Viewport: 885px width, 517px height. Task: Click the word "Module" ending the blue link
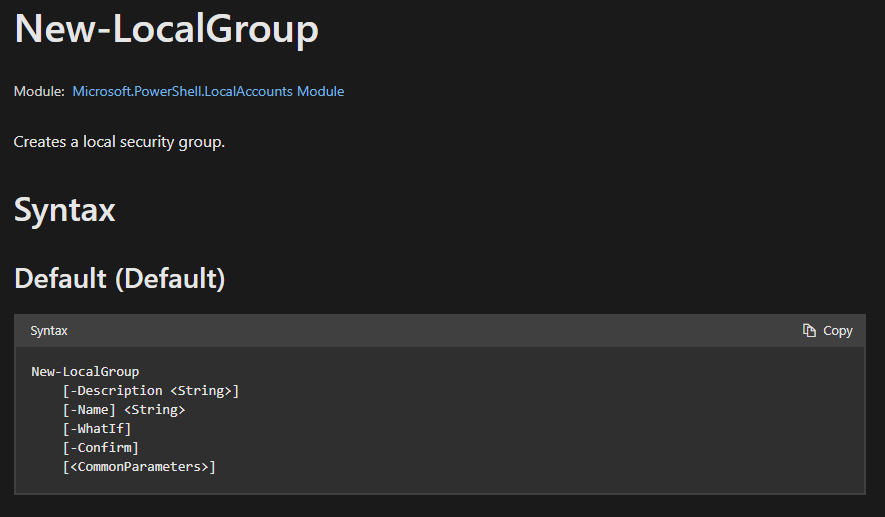point(320,91)
